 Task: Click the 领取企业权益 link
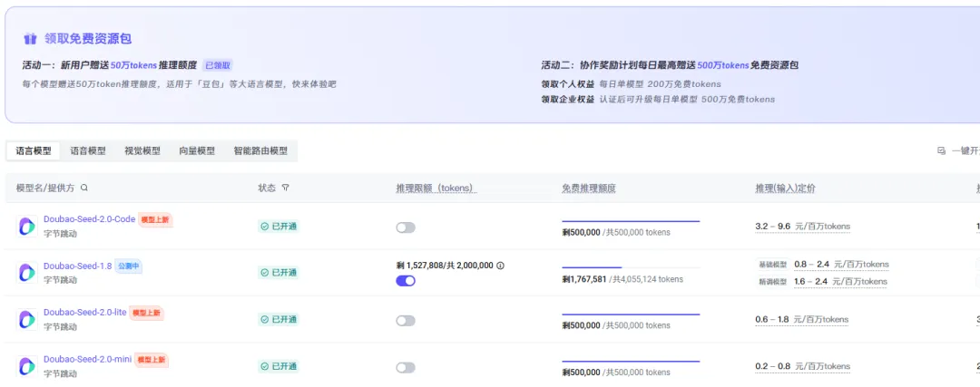567,100
